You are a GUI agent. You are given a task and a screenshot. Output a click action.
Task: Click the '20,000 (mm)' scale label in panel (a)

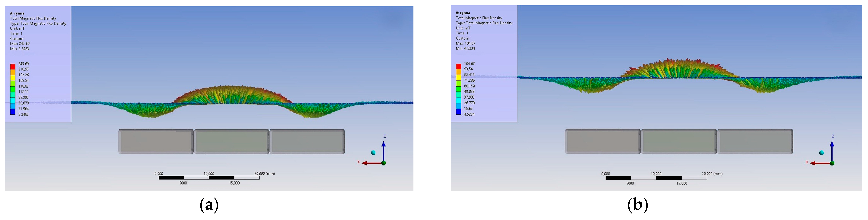[265, 174]
